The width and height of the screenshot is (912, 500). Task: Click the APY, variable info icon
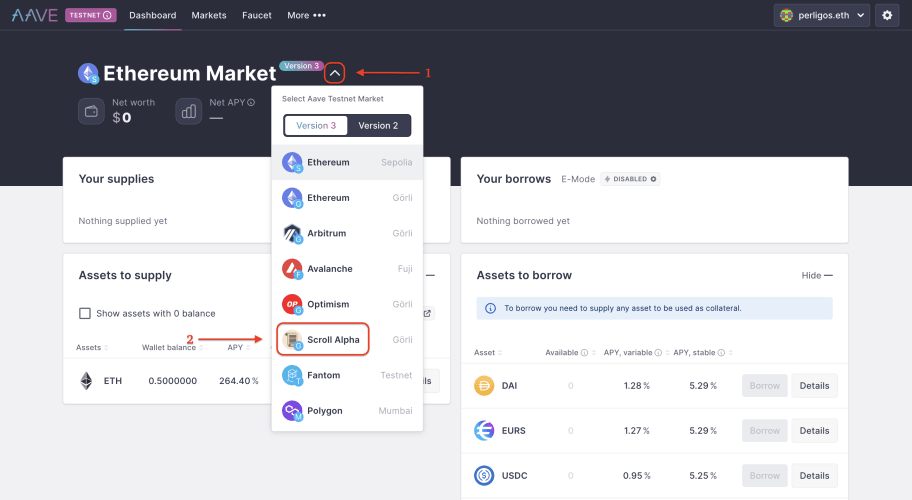(658, 352)
